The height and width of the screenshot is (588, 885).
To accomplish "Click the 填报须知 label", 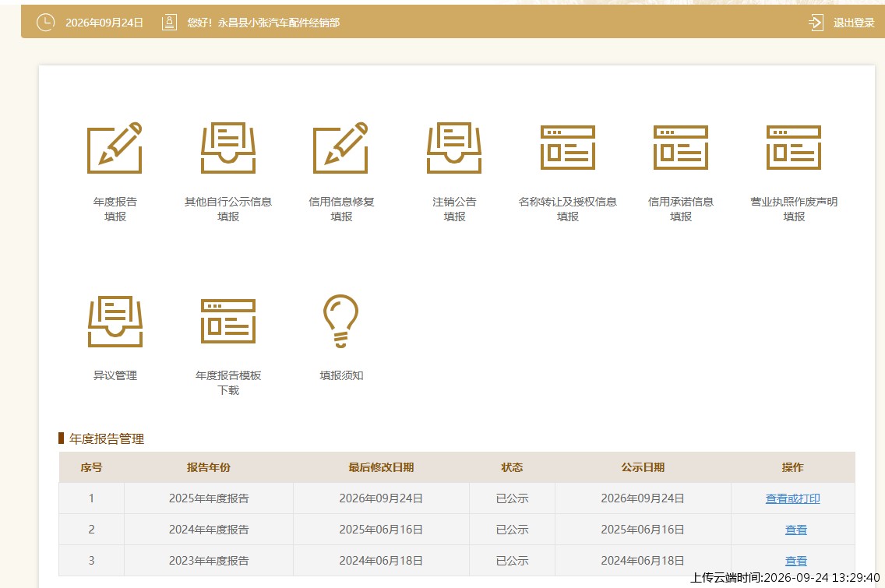I will (341, 375).
